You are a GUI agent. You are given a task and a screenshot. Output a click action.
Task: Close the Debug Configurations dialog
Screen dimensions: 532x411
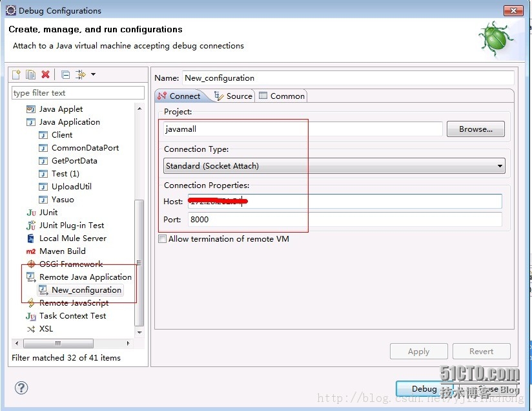pyautogui.click(x=513, y=10)
